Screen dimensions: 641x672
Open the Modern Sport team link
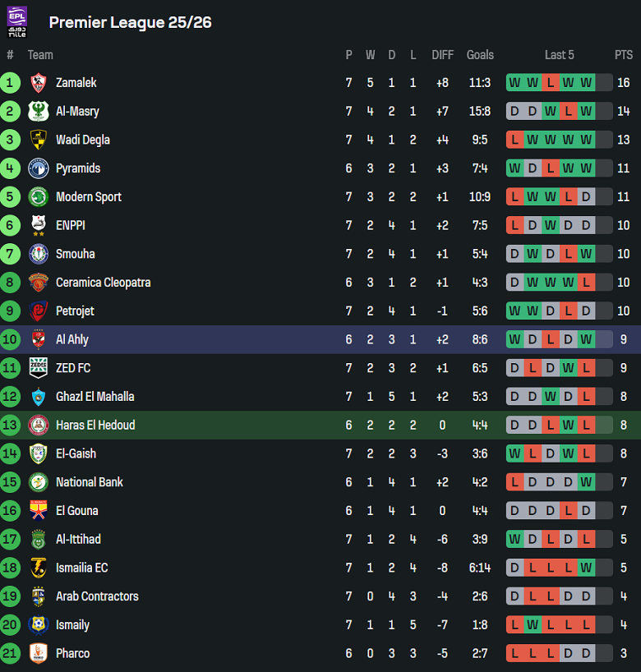[88, 197]
